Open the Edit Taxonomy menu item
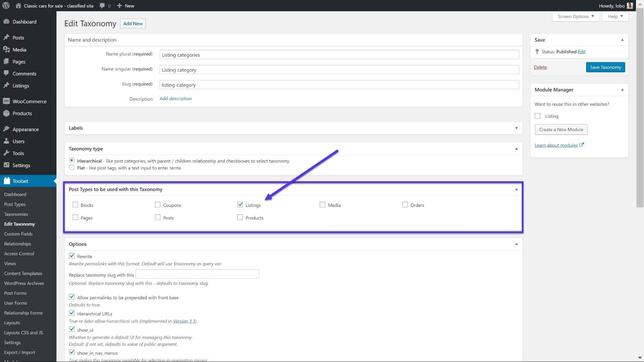 tap(19, 224)
